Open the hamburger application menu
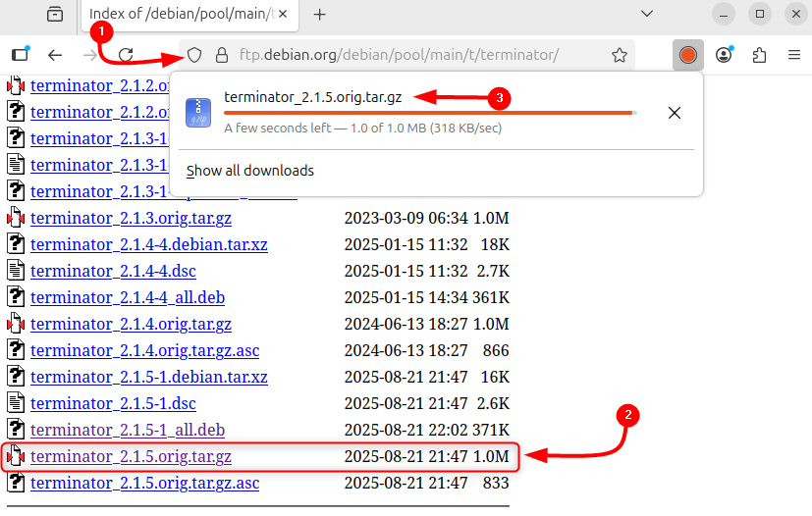The image size is (812, 516). point(793,55)
